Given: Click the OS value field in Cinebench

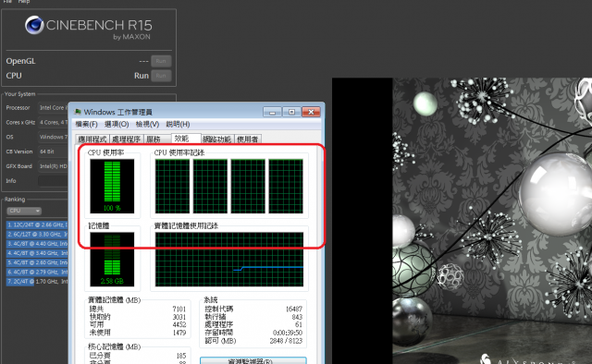Looking at the screenshot, I should pyautogui.click(x=53, y=137).
